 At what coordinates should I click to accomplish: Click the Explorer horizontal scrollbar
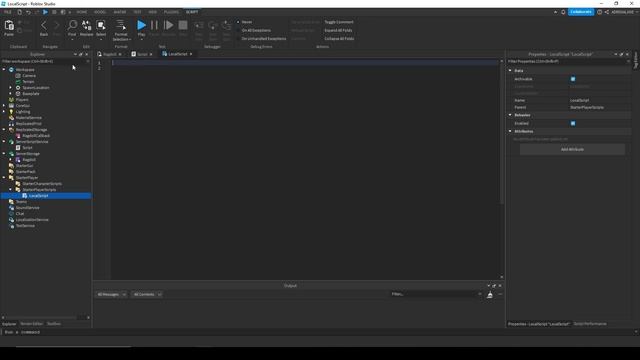pyautogui.click(x=41, y=318)
